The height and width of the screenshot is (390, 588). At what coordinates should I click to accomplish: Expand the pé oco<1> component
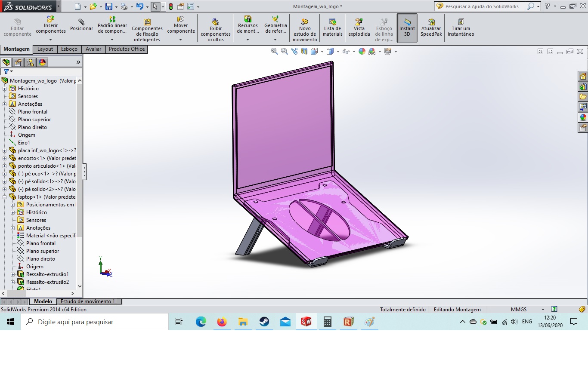click(5, 174)
